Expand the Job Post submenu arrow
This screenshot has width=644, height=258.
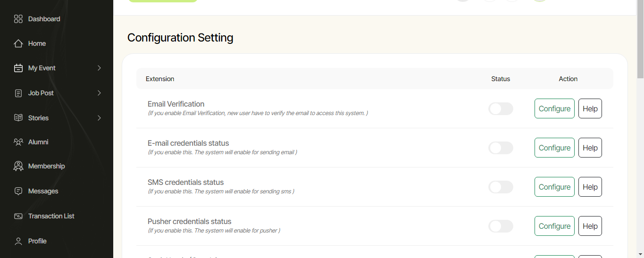tap(99, 93)
